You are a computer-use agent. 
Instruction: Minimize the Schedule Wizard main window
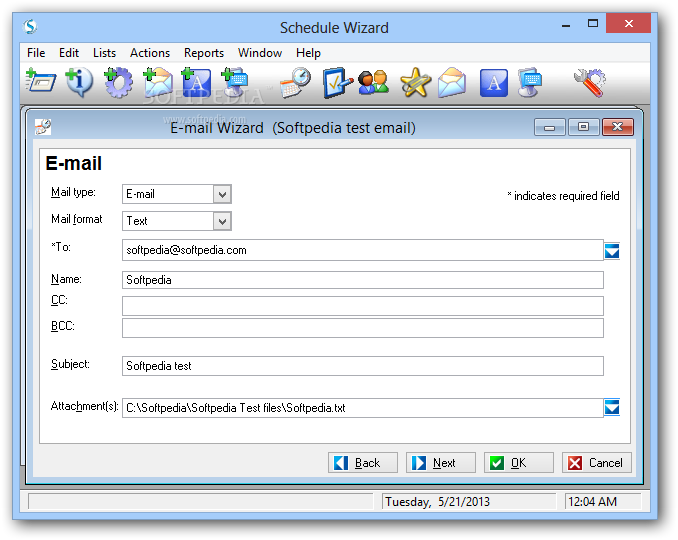(x=566, y=25)
